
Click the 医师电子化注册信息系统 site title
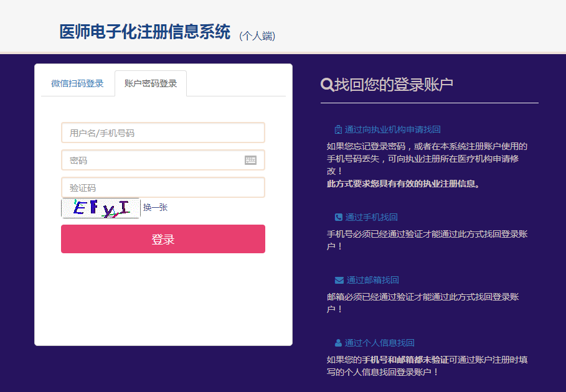coord(144,32)
